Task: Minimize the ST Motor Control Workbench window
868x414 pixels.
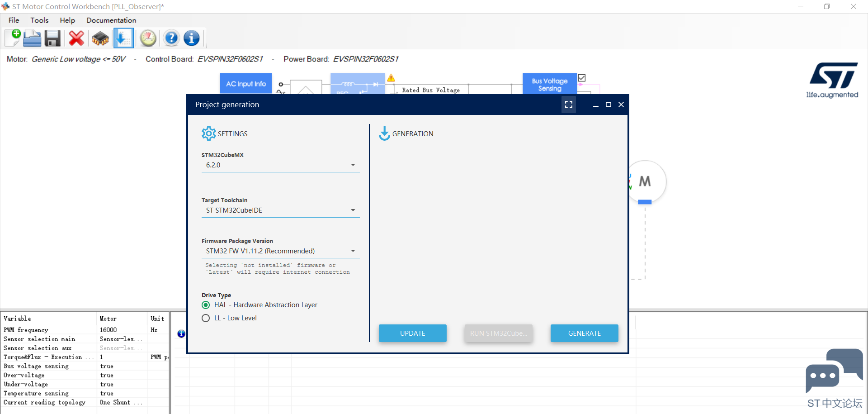Action: click(x=801, y=6)
